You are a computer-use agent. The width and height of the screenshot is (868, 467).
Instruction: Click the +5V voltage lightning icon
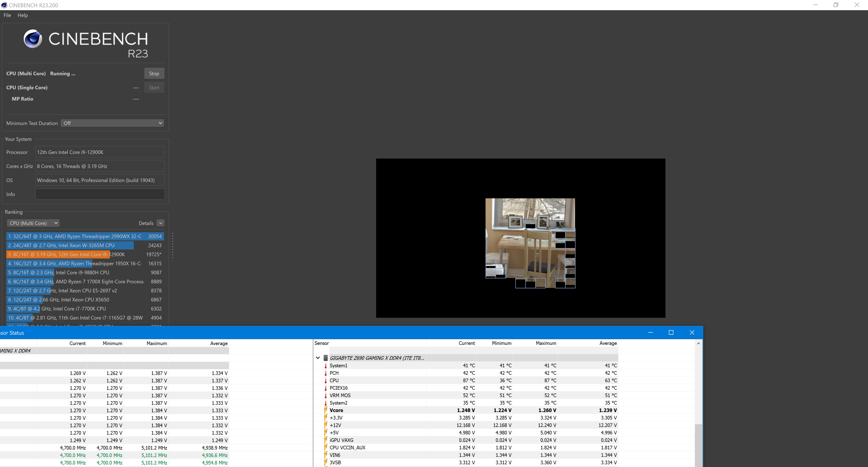325,433
